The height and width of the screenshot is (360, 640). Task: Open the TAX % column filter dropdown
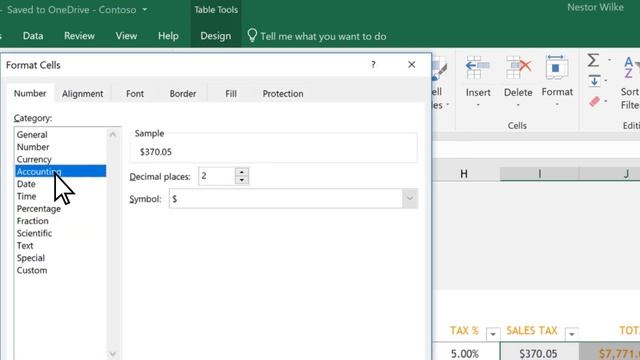point(493,334)
